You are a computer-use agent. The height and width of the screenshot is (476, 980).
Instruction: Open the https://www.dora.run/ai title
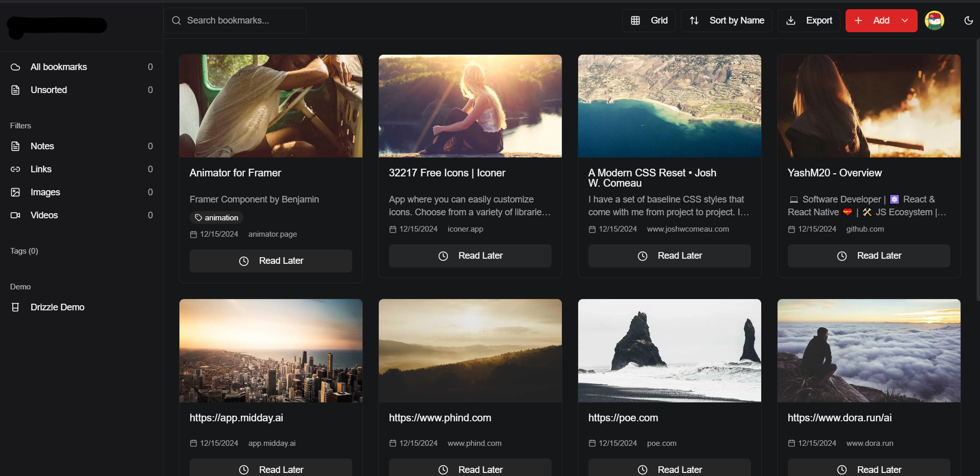(839, 418)
